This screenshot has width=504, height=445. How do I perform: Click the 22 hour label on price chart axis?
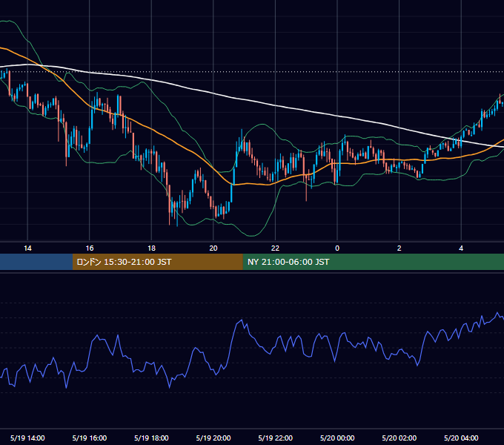click(x=275, y=248)
